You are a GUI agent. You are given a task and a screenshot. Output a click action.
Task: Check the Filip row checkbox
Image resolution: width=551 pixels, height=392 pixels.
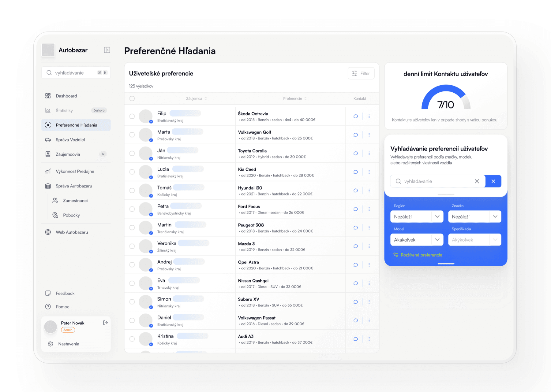[132, 116]
